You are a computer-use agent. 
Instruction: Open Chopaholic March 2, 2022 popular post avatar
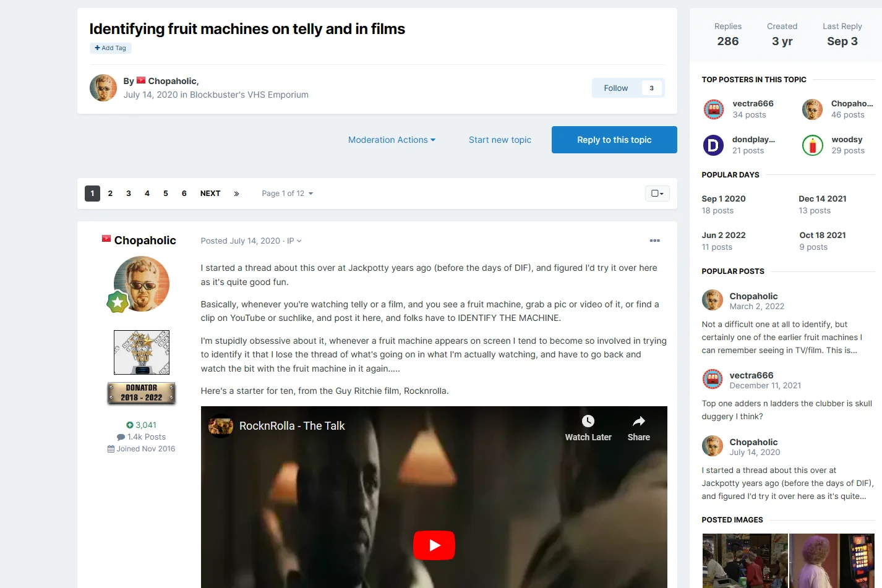713,300
